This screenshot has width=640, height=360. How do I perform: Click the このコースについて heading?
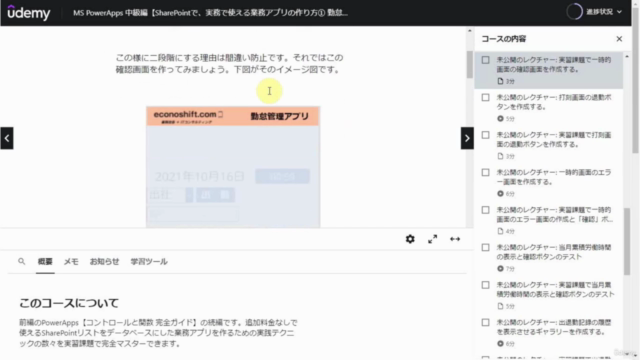point(69,303)
